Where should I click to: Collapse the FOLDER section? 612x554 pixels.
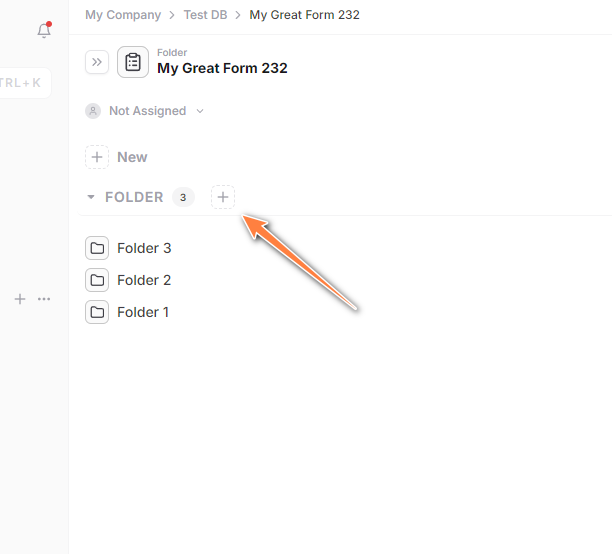(91, 197)
